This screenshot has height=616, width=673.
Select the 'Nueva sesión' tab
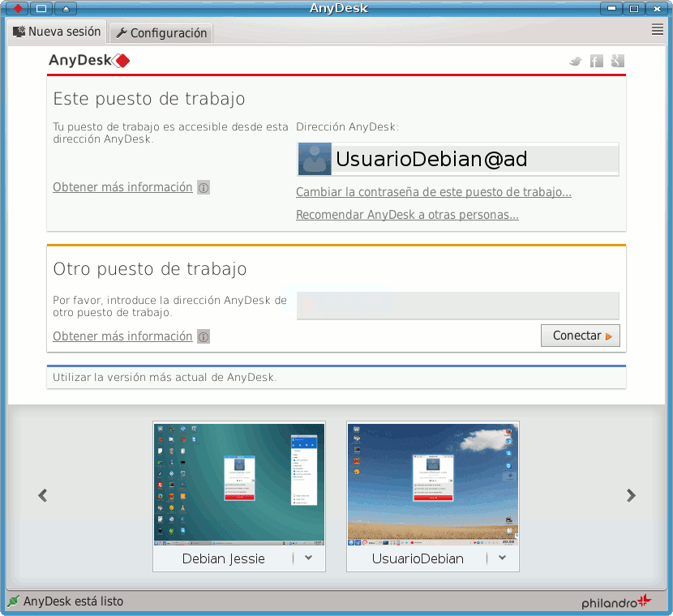(x=57, y=32)
